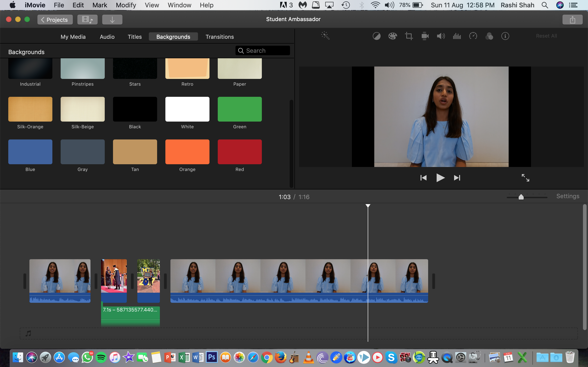The width and height of the screenshot is (588, 367).
Task: Open the volume adjustment tool
Action: click(x=441, y=36)
